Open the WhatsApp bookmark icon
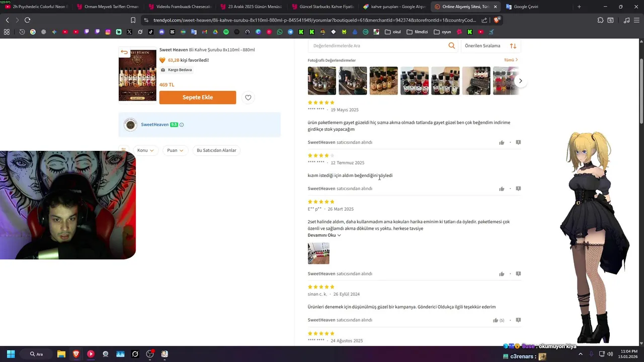 click(x=280, y=32)
